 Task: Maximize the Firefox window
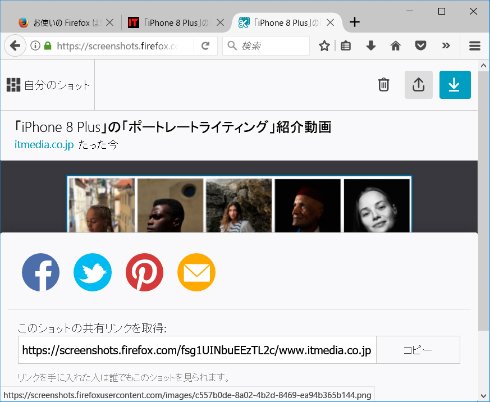pos(441,11)
